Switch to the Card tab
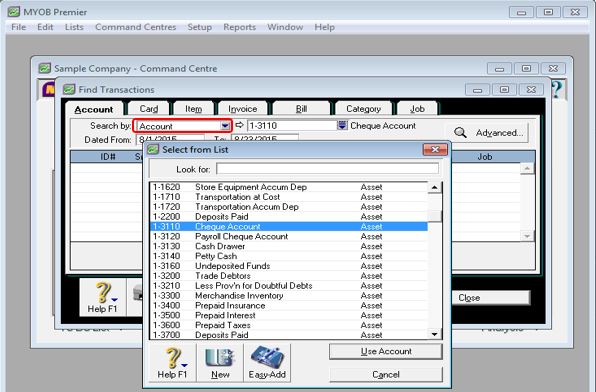 coord(149,109)
